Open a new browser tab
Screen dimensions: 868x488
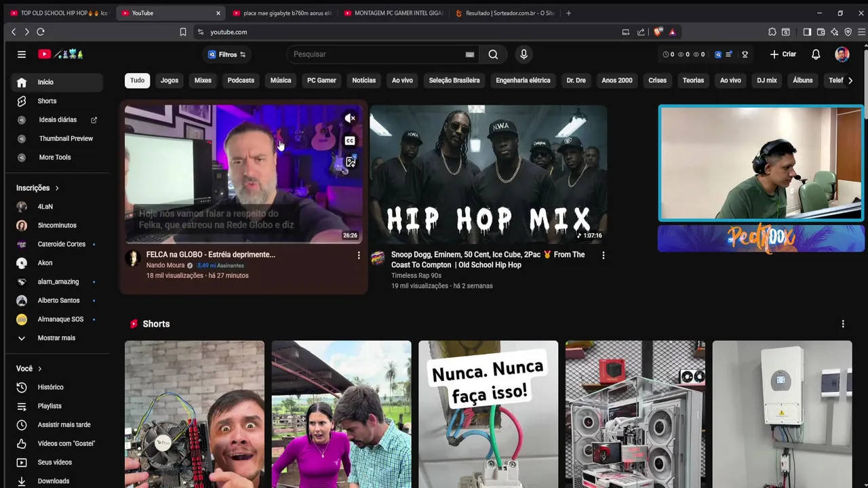pos(568,13)
